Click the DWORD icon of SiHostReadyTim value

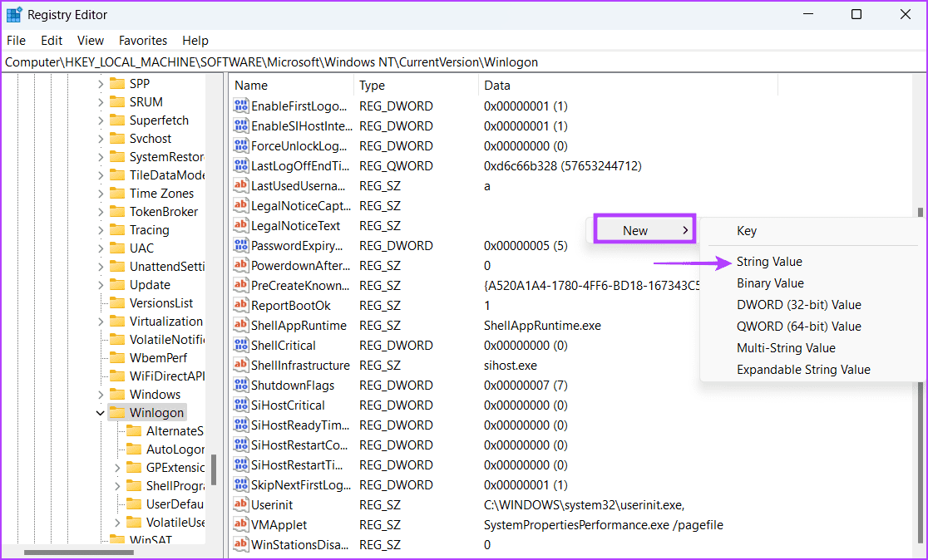point(240,425)
